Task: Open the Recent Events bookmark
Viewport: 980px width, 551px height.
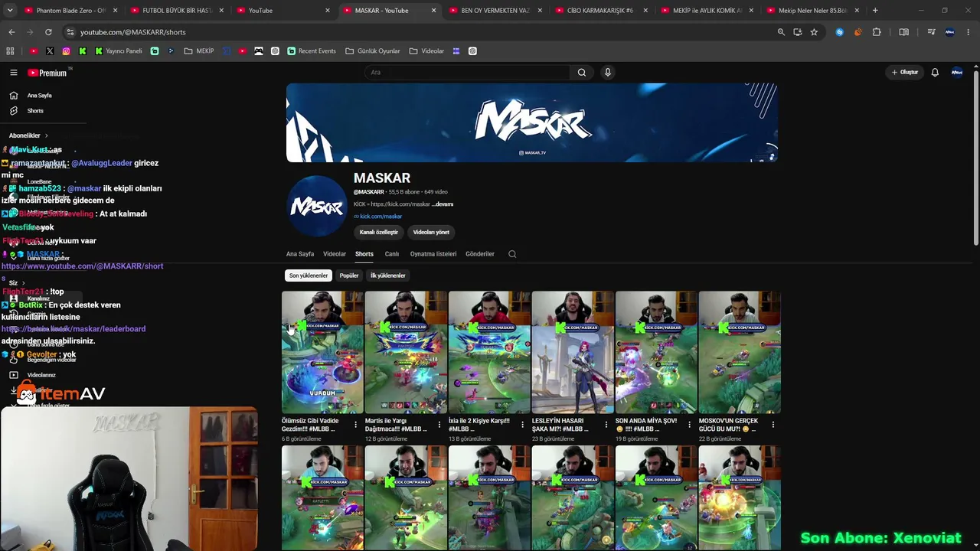Action: (x=312, y=51)
